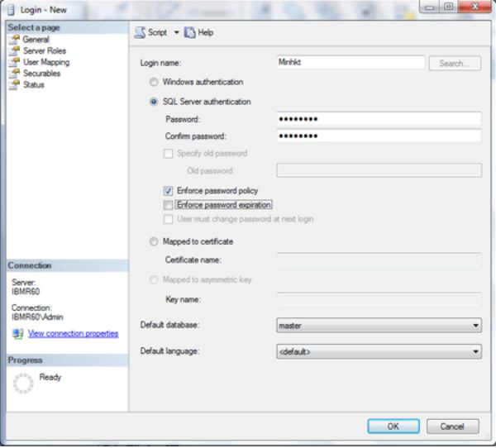The image size is (496, 448).
Task: Open the Default language dropdown
Action: (x=379, y=352)
